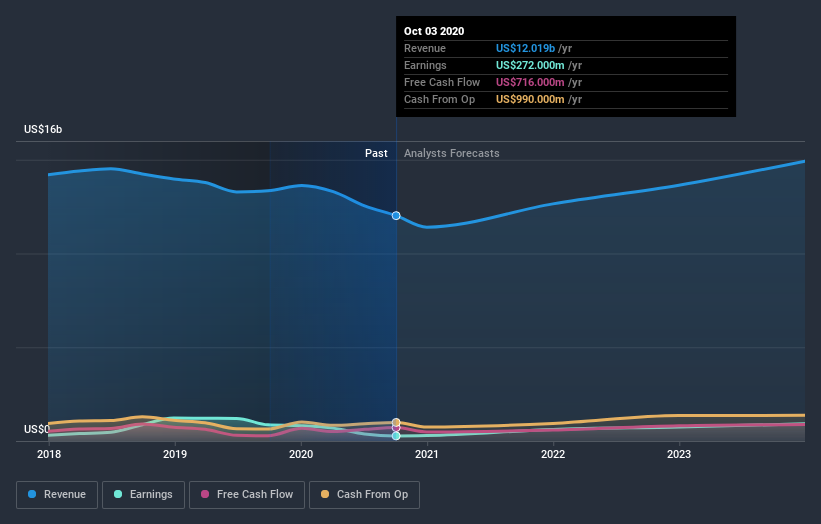Image resolution: width=821 pixels, height=524 pixels.
Task: Click the US$16b y-axis label
Action: point(43,129)
